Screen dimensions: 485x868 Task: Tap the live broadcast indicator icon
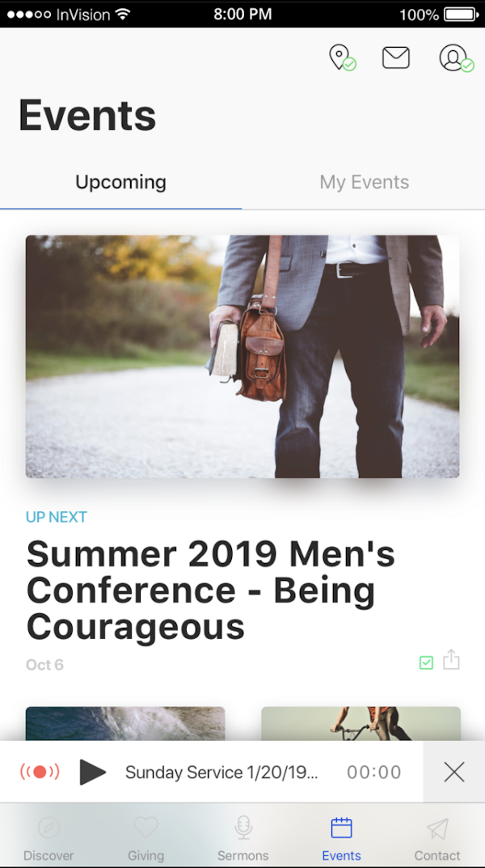pyautogui.click(x=40, y=772)
